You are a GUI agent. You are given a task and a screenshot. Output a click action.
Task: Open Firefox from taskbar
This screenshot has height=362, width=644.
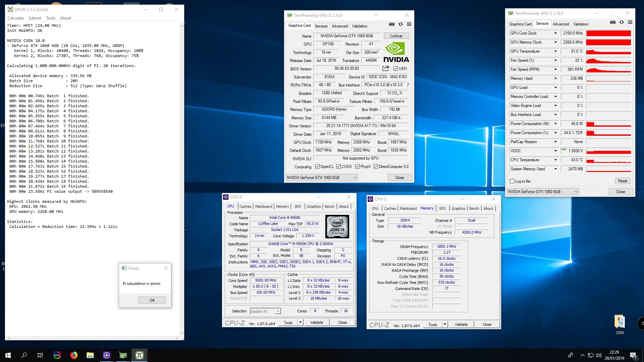click(73, 355)
